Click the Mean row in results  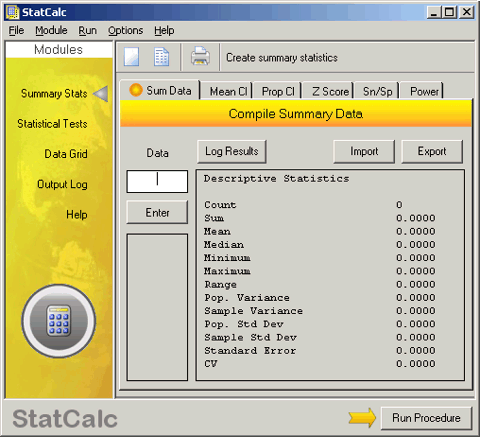click(x=320, y=231)
